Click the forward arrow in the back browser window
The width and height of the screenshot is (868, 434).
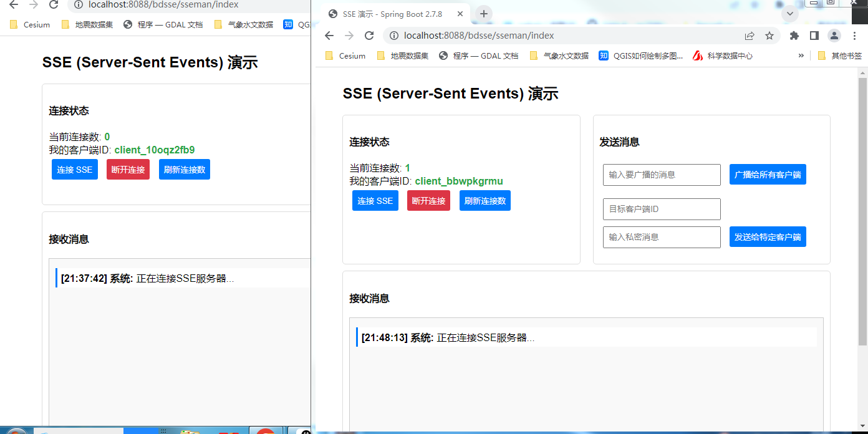click(34, 5)
